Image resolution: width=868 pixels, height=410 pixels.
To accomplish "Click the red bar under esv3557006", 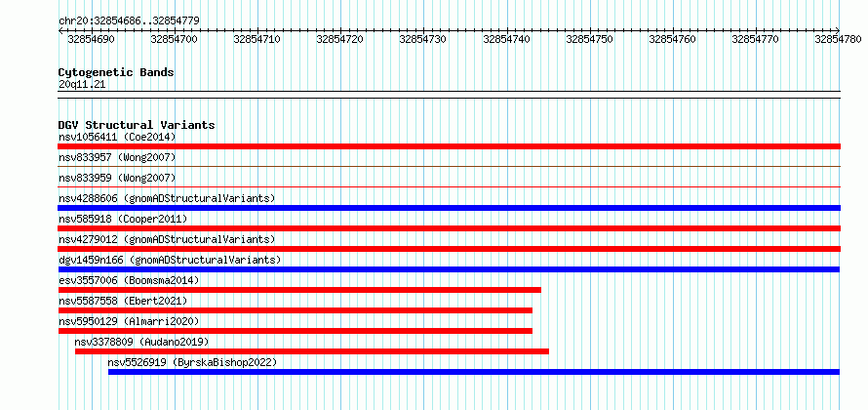I will coord(299,290).
